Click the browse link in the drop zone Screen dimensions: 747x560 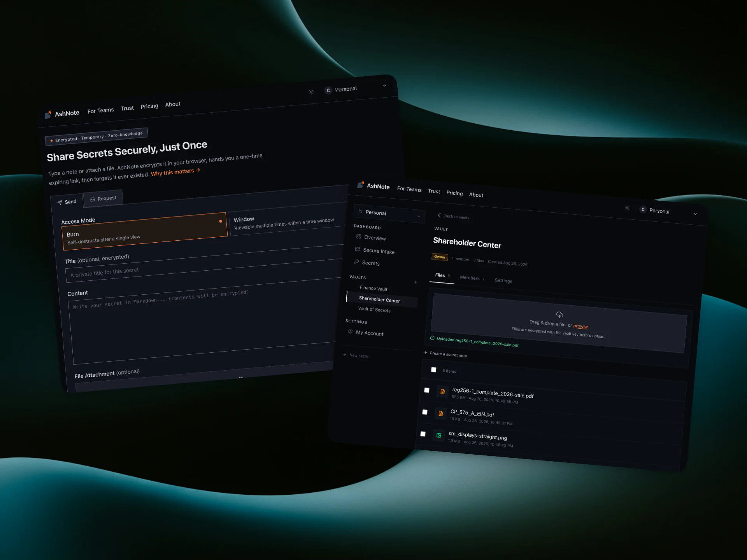pos(580,326)
